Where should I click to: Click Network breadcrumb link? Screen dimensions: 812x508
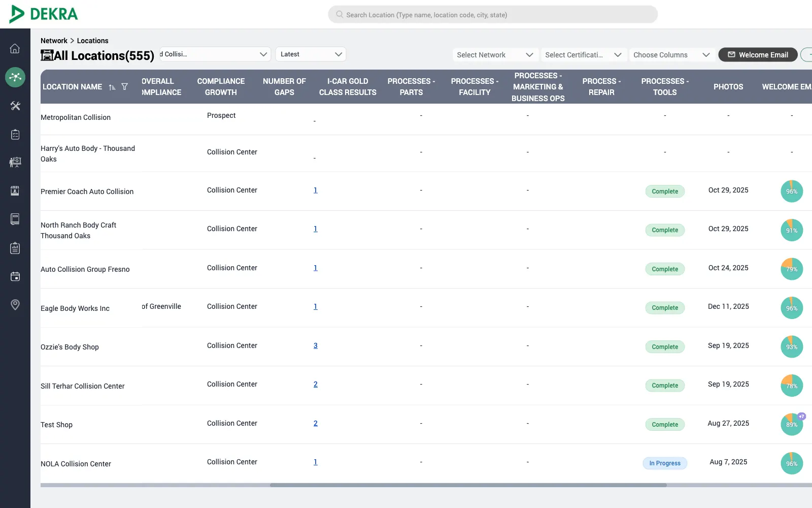coord(54,41)
